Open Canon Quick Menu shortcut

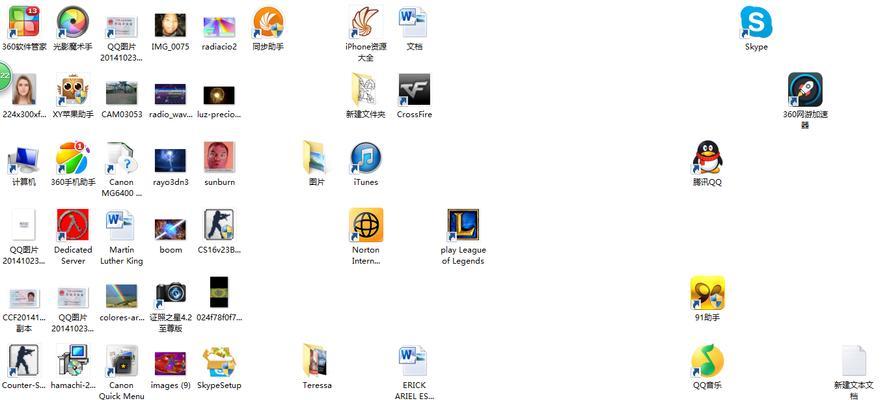(122, 360)
